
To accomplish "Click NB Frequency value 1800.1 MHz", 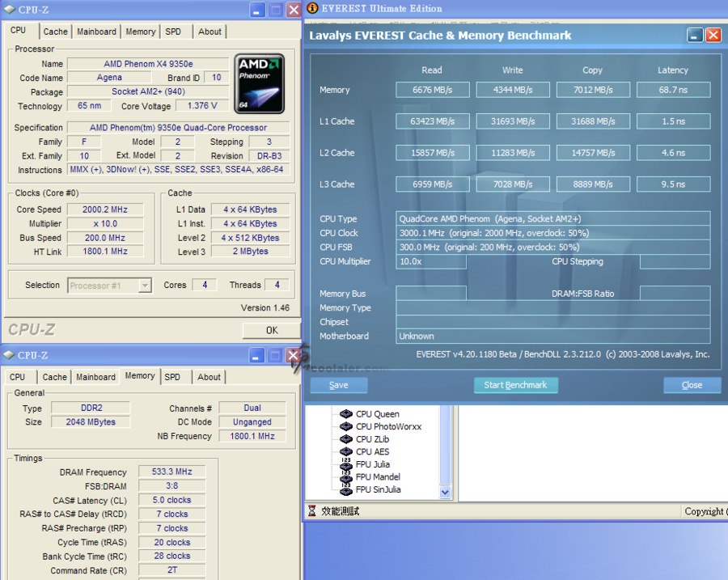I will click(x=252, y=436).
